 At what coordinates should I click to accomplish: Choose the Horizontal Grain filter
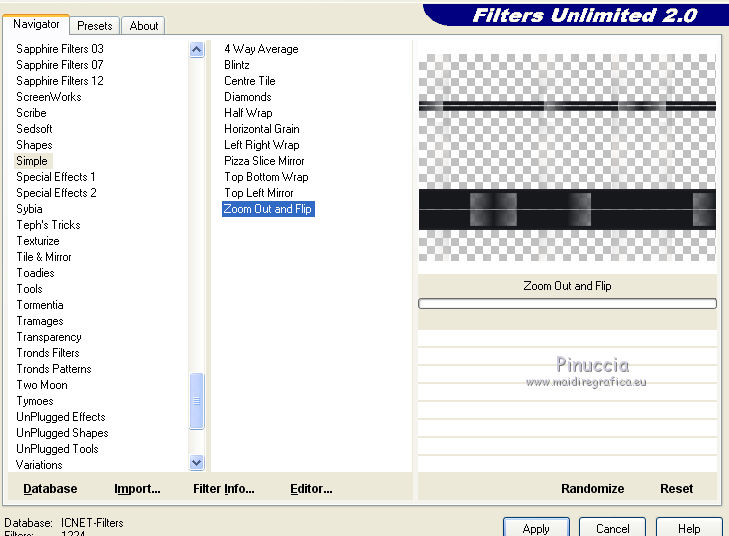[262, 129]
